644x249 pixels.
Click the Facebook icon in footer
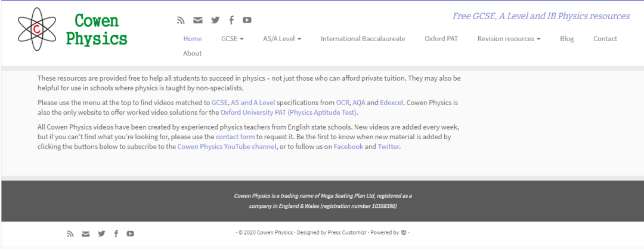pos(116,233)
